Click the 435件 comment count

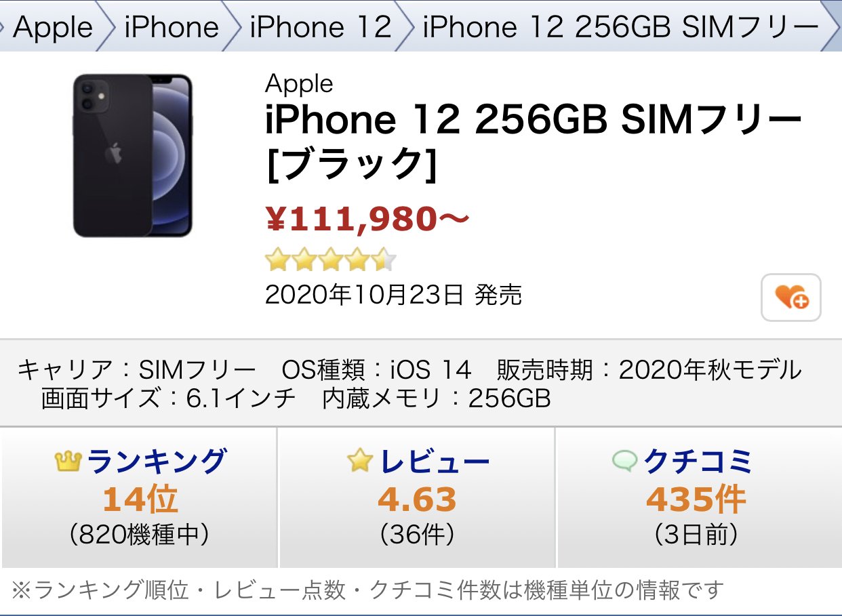696,500
